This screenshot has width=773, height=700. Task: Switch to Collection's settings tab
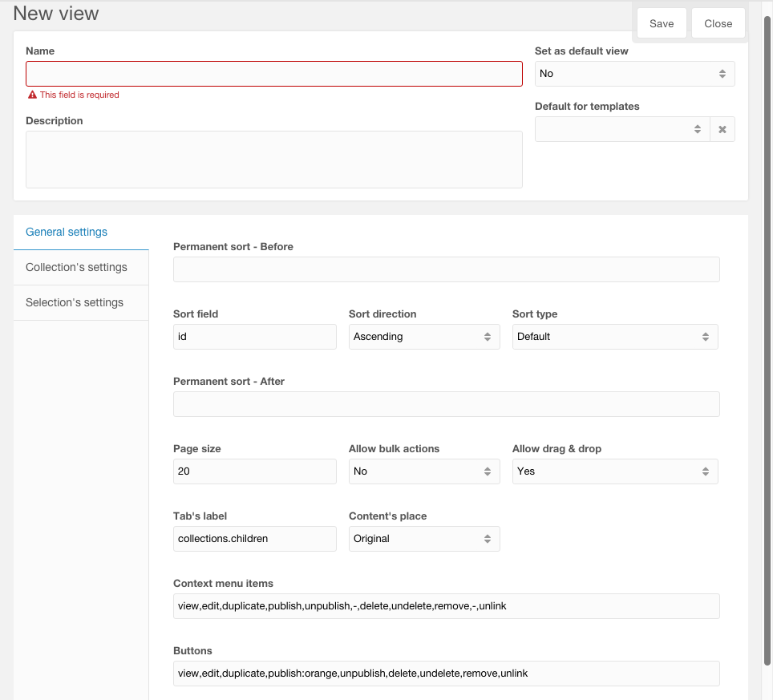click(x=76, y=267)
